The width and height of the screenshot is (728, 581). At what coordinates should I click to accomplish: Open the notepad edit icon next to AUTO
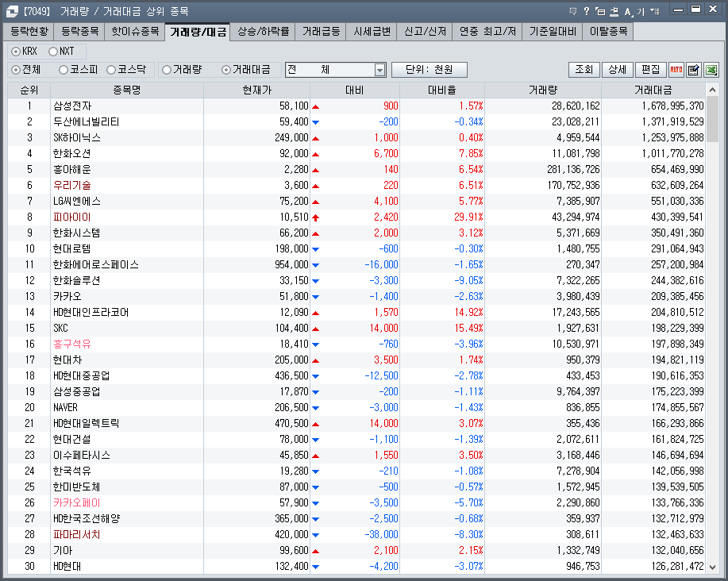(x=694, y=70)
